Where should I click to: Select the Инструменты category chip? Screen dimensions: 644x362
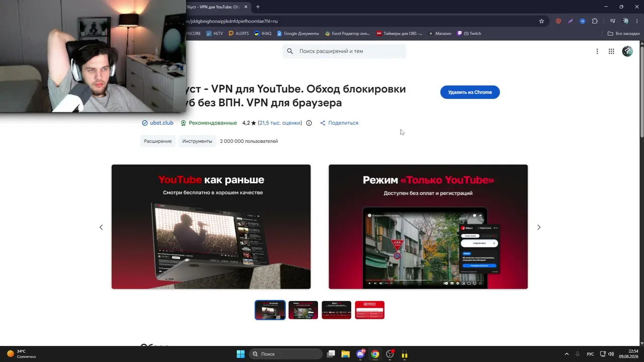coord(197,141)
